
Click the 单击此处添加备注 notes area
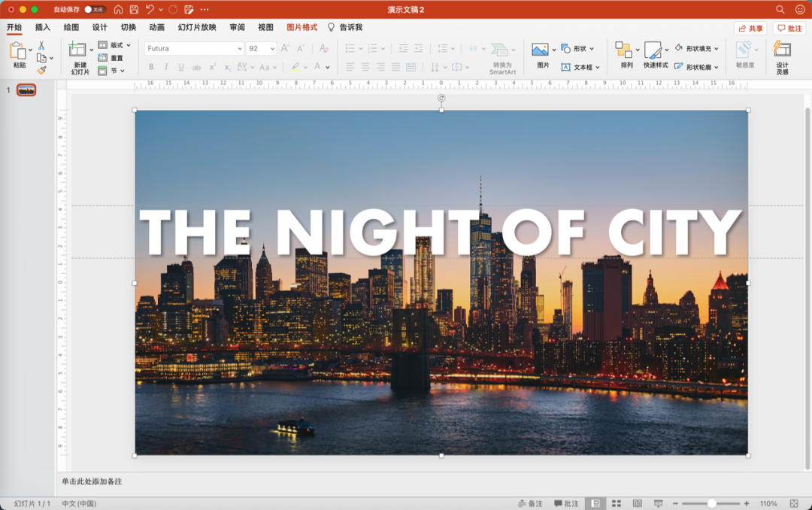[92, 481]
